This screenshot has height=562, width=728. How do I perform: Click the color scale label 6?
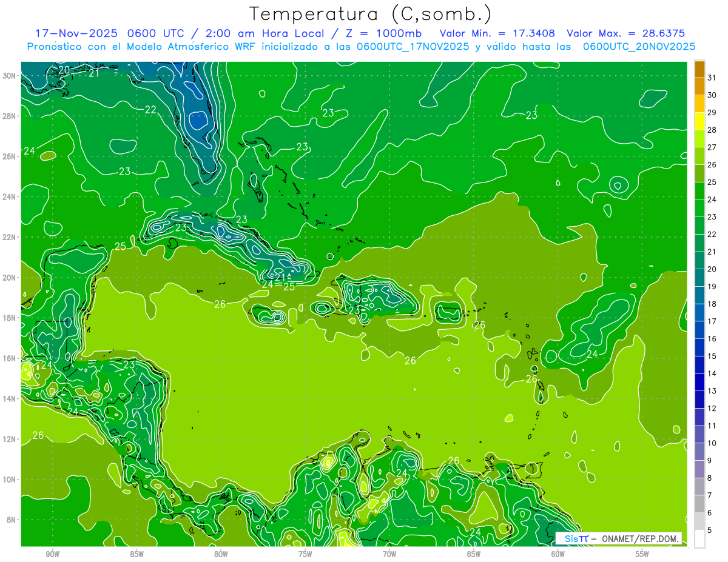(710, 513)
